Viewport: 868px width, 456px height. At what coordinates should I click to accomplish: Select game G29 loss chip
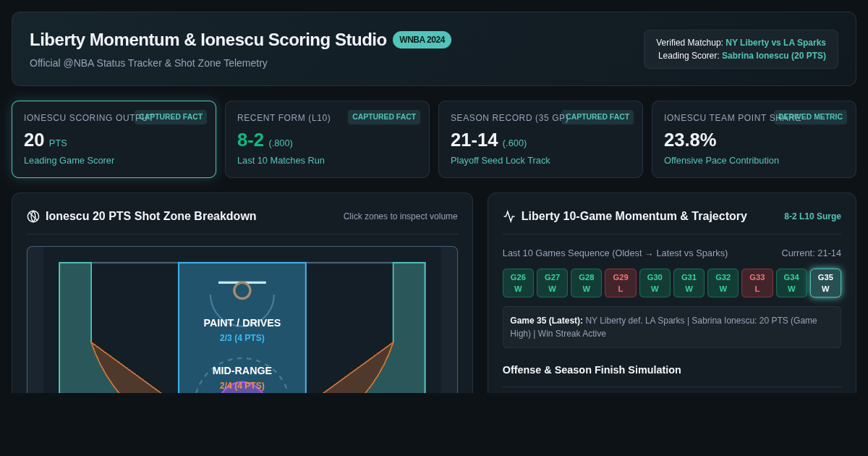pos(621,283)
